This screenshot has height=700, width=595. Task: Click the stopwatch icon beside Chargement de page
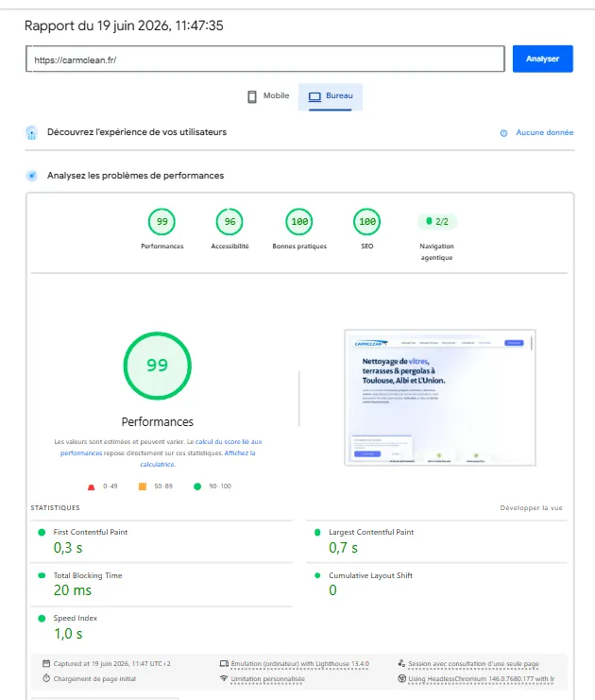pos(46,678)
